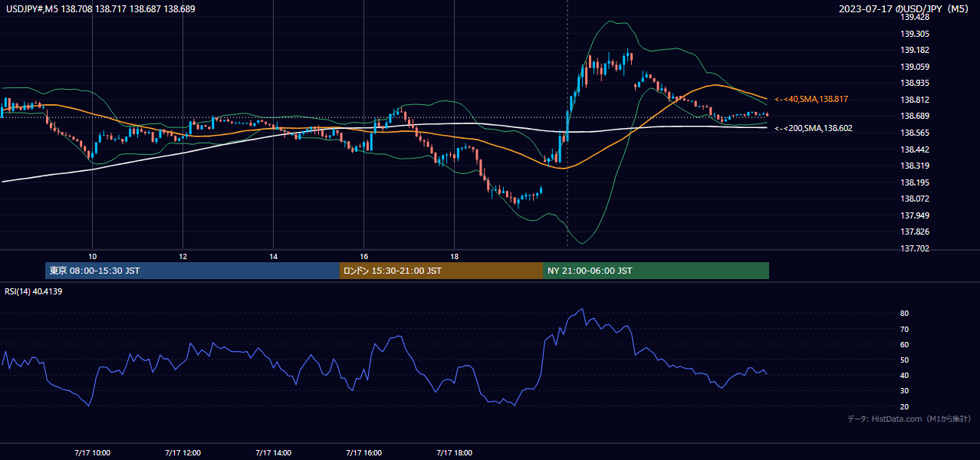Click the hour 16 time axis marker
The width and height of the screenshot is (980, 460).
coord(363,256)
